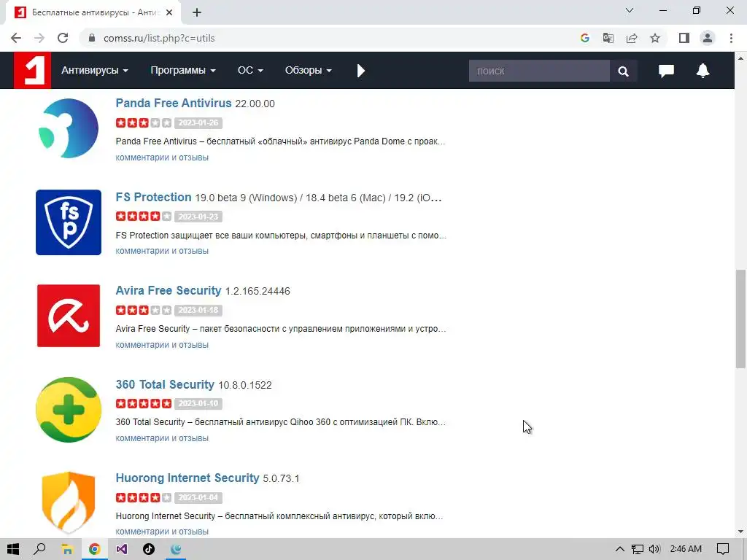
Task: Close the Бесплатные антивирусы tab
Action: pos(169,13)
